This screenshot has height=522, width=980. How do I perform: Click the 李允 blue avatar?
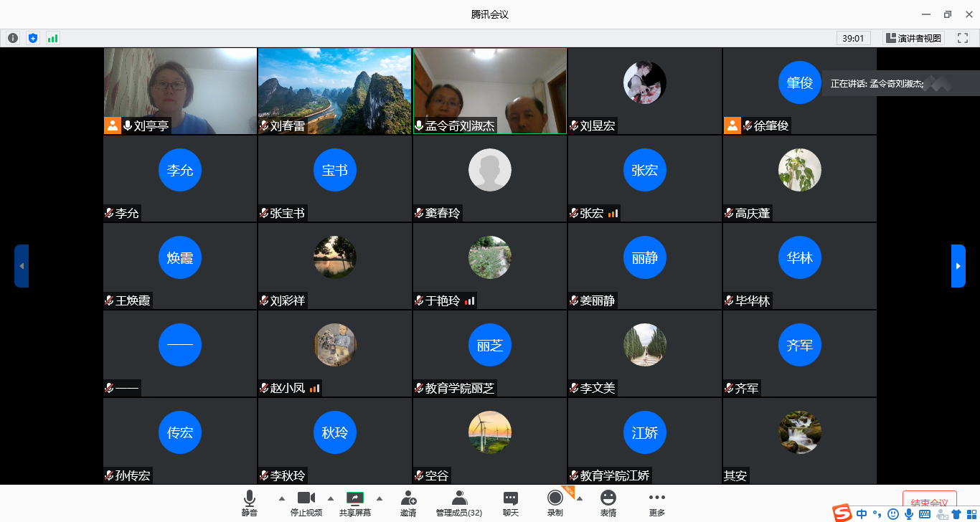pyautogui.click(x=180, y=170)
